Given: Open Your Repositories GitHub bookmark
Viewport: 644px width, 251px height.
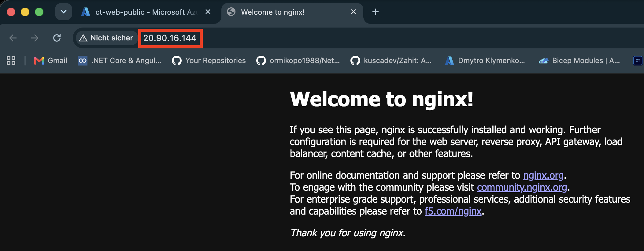Looking at the screenshot, I should 209,61.
